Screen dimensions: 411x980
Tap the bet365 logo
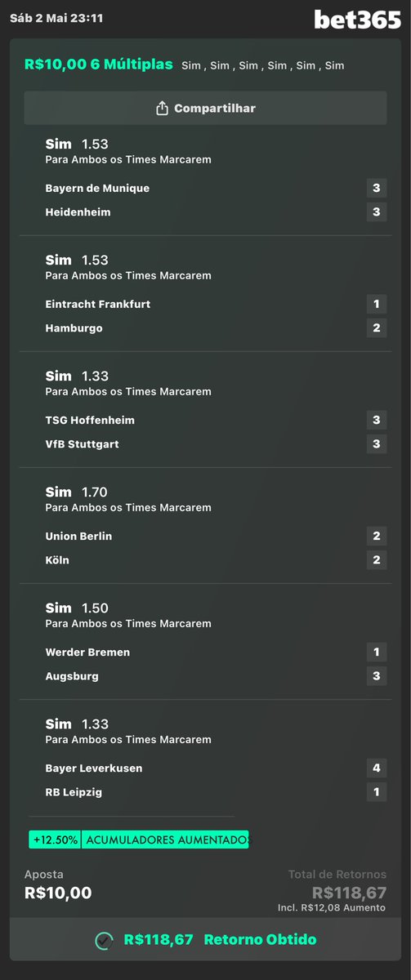point(357,20)
